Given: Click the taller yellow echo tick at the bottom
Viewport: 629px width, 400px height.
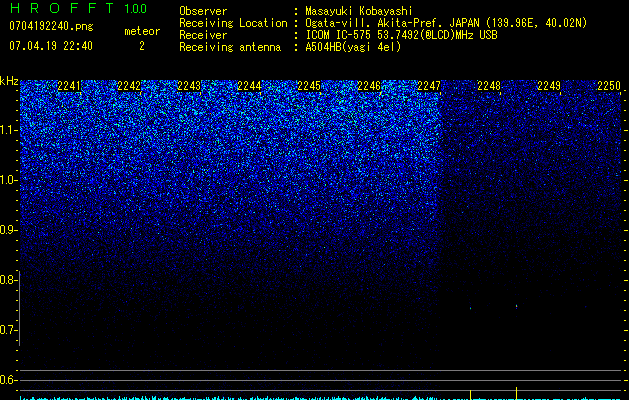Looking at the screenshot, I should pos(516,393).
